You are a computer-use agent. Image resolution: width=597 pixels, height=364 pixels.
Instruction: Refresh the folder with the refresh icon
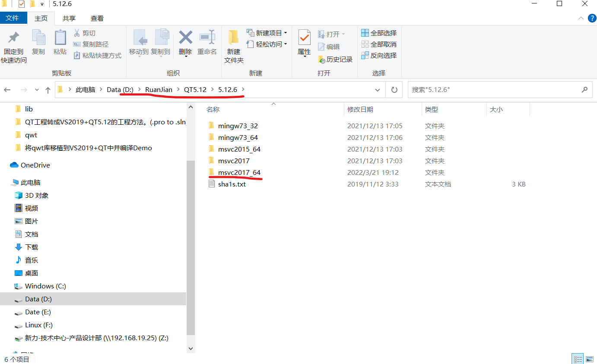point(394,89)
